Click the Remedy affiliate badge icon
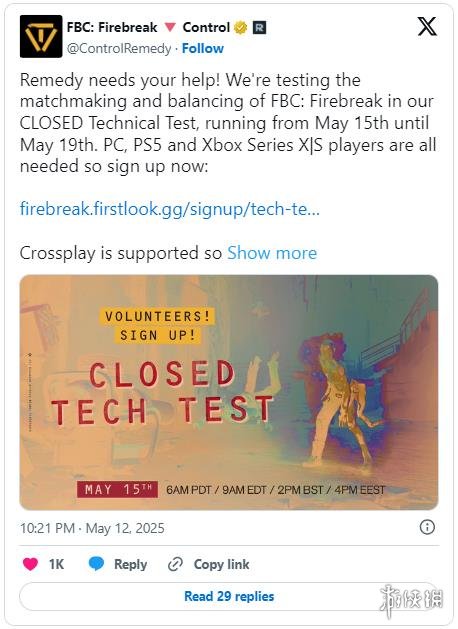Viewport: 458px width, 629px height. click(x=259, y=28)
